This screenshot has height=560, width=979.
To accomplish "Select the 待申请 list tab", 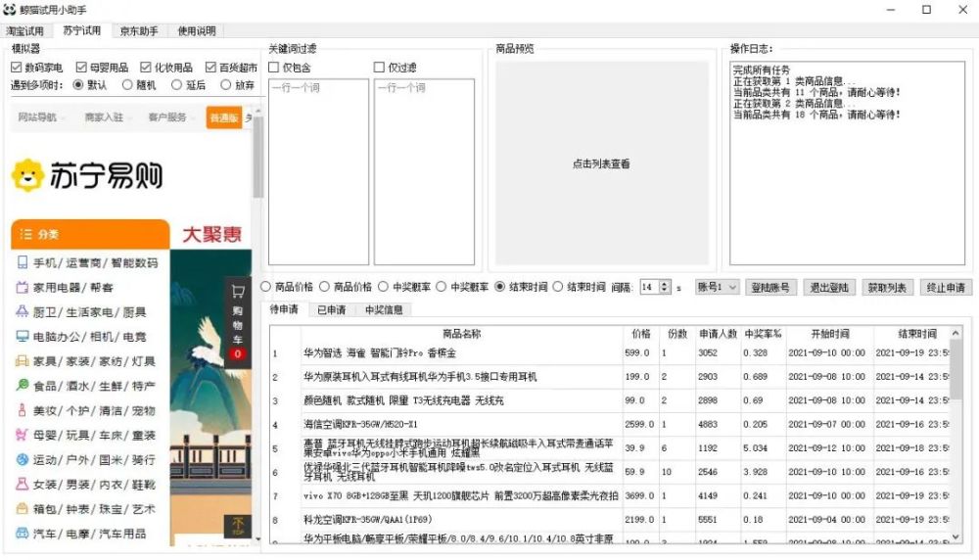I will tap(284, 309).
